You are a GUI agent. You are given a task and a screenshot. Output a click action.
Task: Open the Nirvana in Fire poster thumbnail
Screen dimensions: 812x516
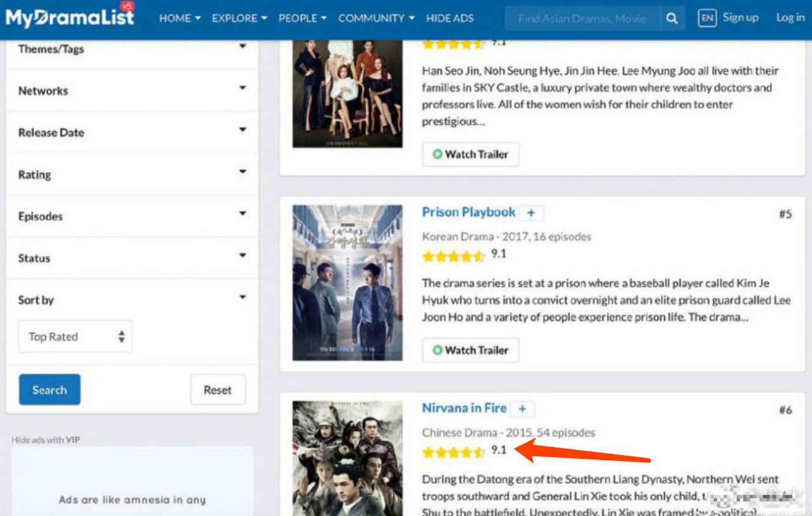click(x=347, y=458)
